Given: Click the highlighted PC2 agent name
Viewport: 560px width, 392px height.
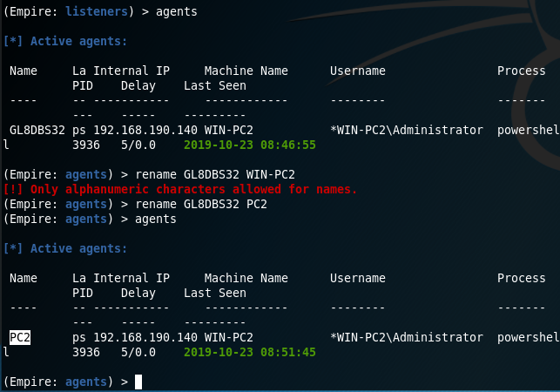Looking at the screenshot, I should click(20, 337).
